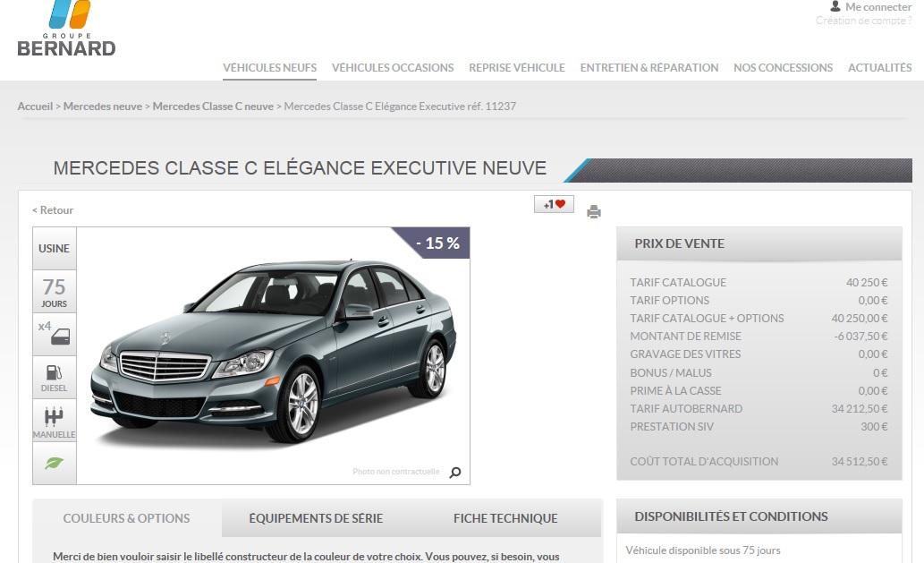Click the +1 heart favorite button
Screen dimensions: 924x563
click(554, 204)
